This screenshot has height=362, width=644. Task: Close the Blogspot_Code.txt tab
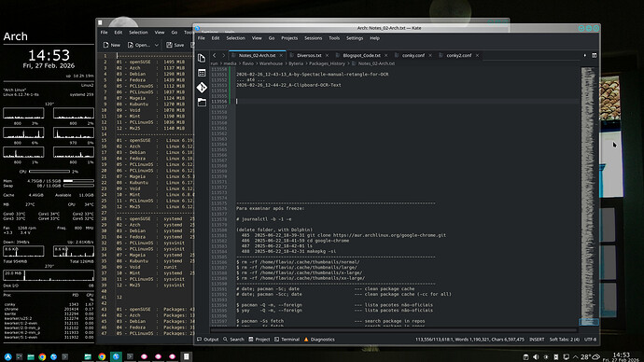[386, 55]
